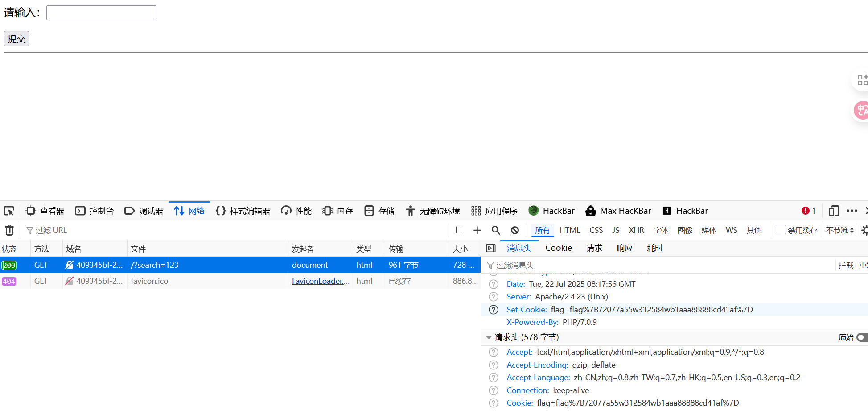Click help icon beside Connection header
The height and width of the screenshot is (411, 868).
click(494, 390)
